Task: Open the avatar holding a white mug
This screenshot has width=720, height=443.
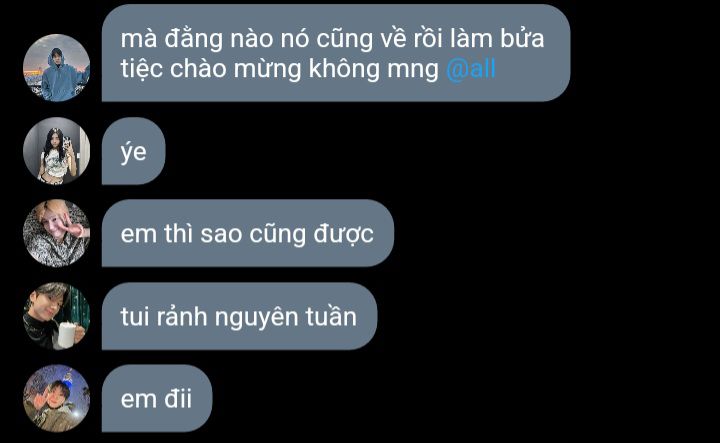Action: coord(56,316)
